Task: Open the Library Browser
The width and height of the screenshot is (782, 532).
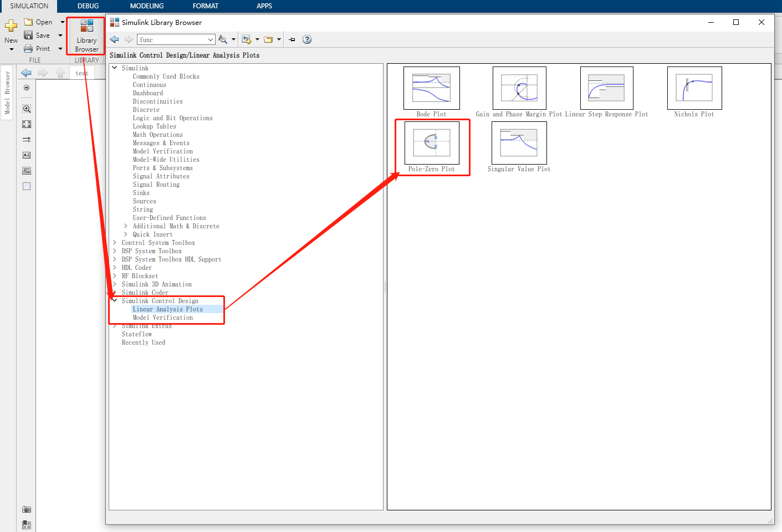Action: pyautogui.click(x=86, y=36)
